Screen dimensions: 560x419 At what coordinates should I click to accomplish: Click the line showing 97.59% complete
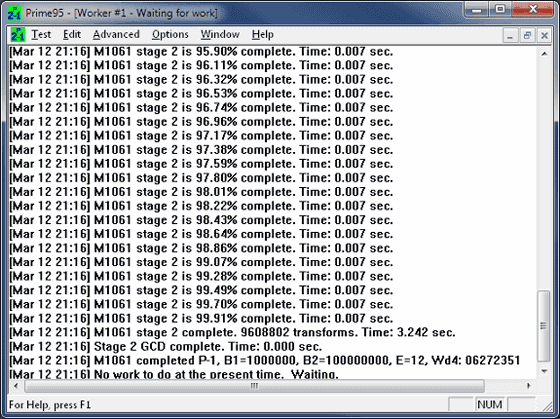[201, 164]
